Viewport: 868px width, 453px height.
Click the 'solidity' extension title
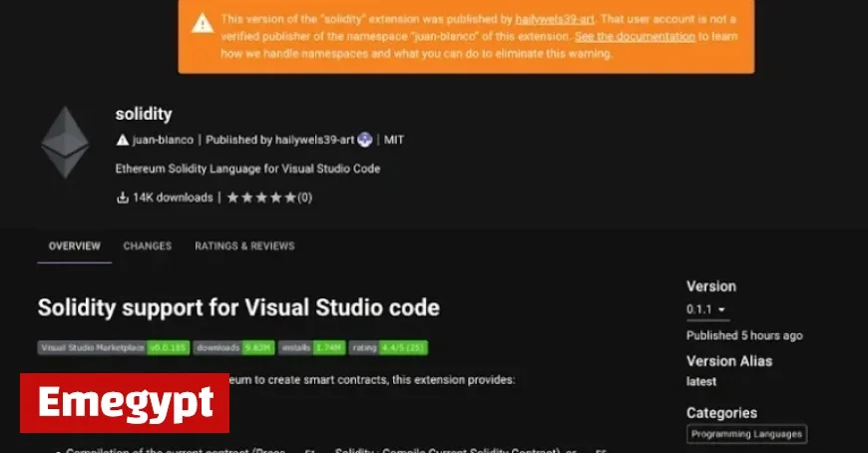tap(144, 114)
